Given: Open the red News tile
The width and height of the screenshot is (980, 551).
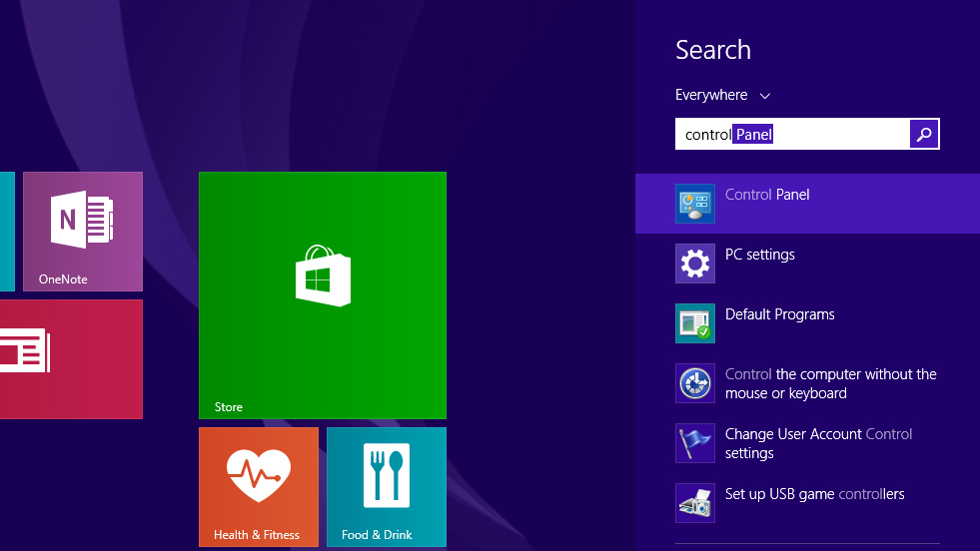Looking at the screenshot, I should point(71,359).
